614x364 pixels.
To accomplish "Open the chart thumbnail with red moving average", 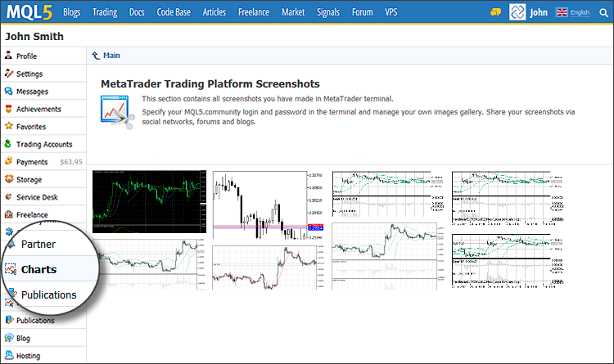I will [268, 267].
